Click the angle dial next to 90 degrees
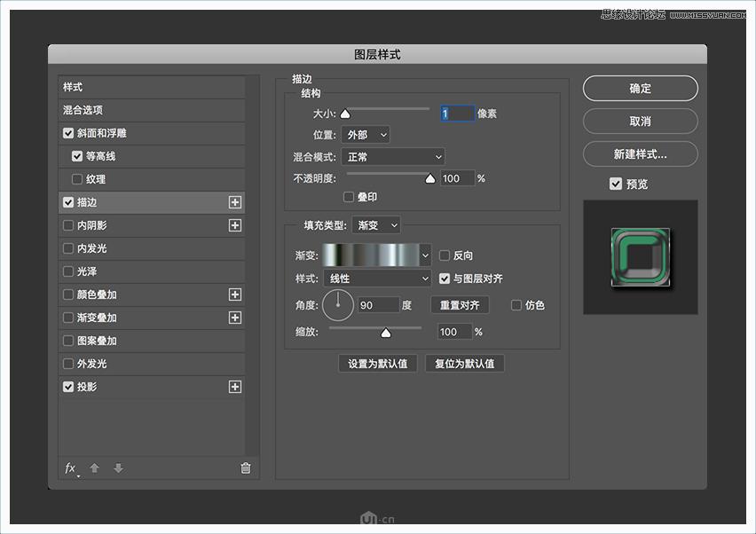Image resolution: width=756 pixels, height=534 pixels. 338,304
